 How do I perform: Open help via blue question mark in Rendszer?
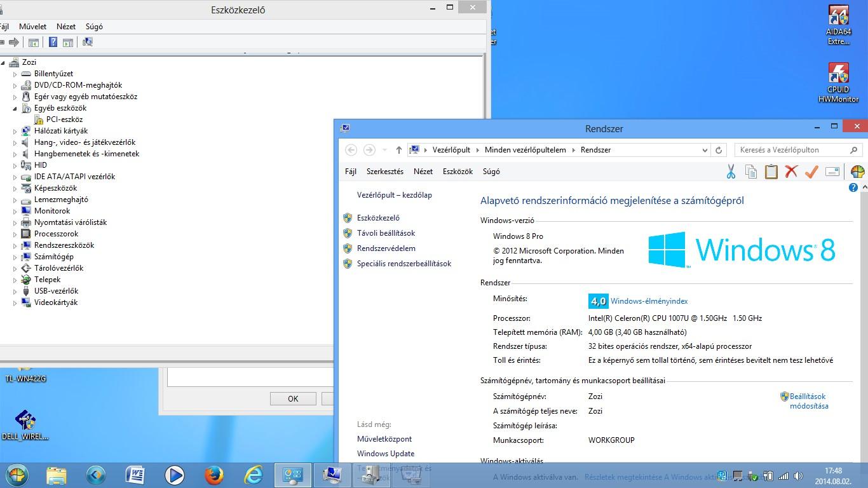point(853,187)
